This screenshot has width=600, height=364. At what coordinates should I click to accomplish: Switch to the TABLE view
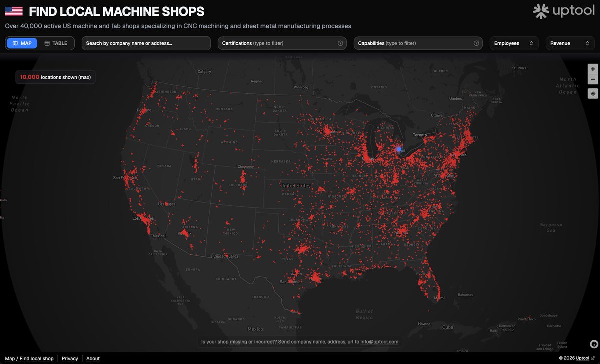coord(56,43)
